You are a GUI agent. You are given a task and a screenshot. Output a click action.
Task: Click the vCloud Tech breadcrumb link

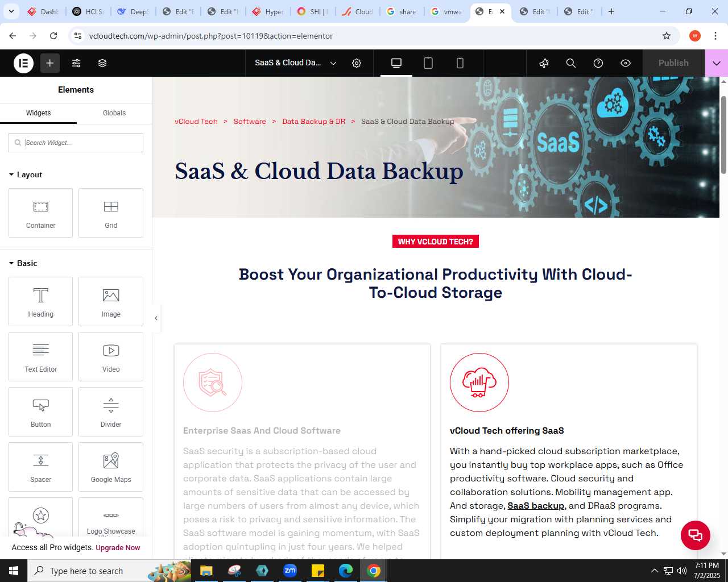coord(196,122)
